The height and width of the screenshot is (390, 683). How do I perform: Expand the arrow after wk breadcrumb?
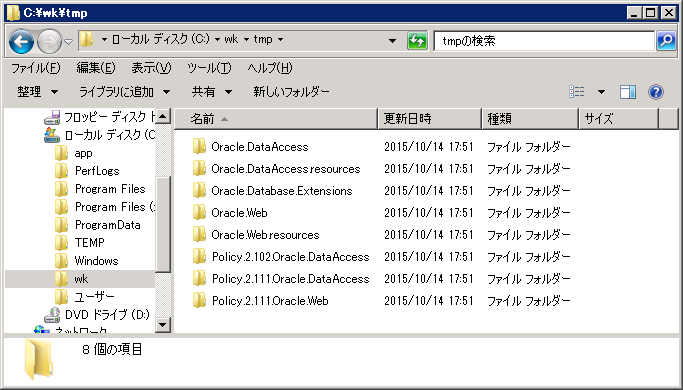pos(246,40)
